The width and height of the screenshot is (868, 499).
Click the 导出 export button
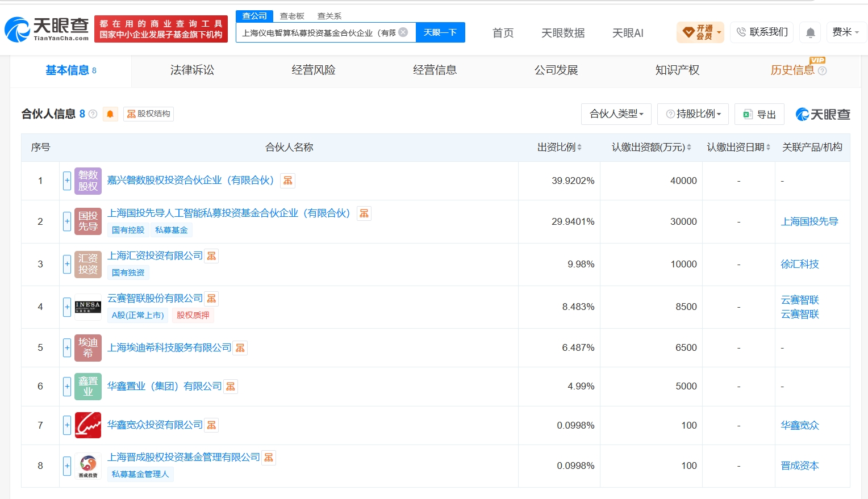(759, 114)
